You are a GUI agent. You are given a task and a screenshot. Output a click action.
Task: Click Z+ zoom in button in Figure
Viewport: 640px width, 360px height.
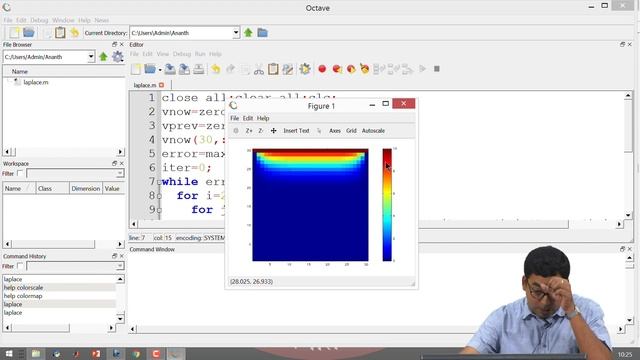point(249,131)
